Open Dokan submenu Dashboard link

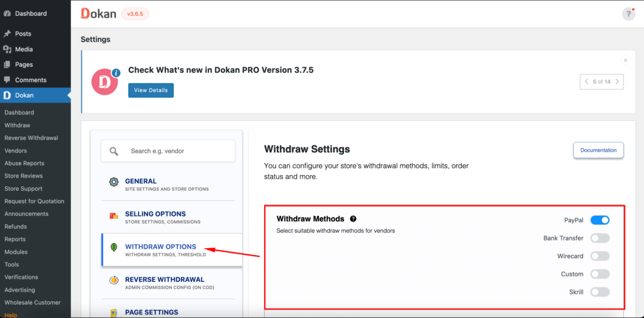point(19,112)
